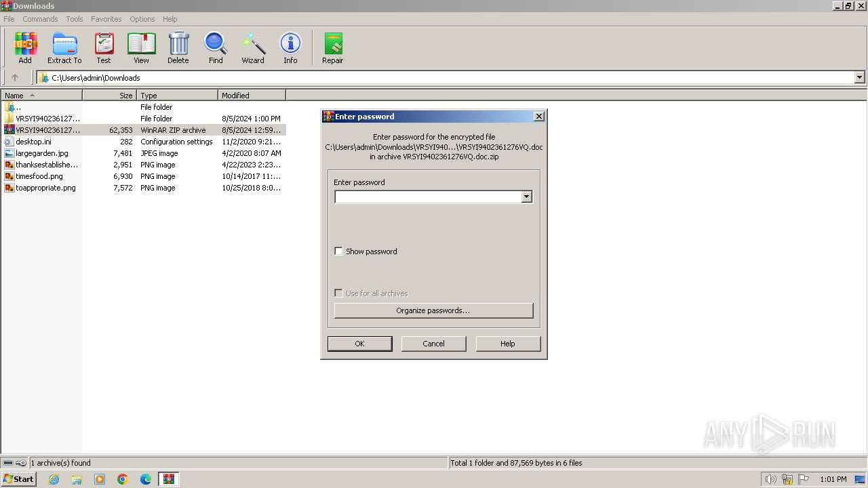Click the Extract To toolbar icon
This screenshot has width=868, height=488.
[64, 47]
